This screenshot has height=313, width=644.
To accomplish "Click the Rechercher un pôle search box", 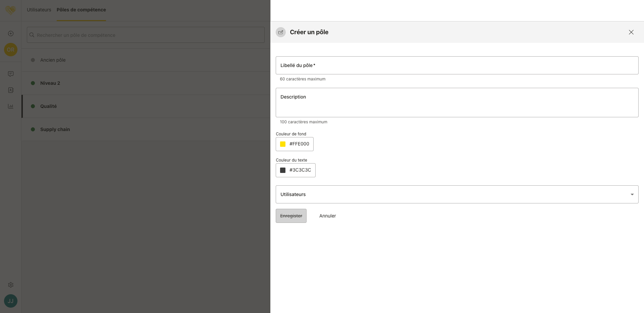I will (146, 35).
